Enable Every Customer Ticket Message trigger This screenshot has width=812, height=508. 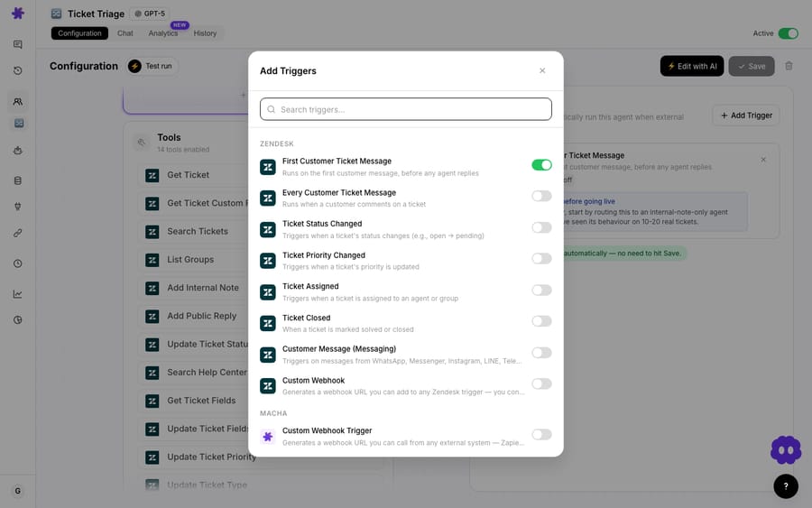541,196
